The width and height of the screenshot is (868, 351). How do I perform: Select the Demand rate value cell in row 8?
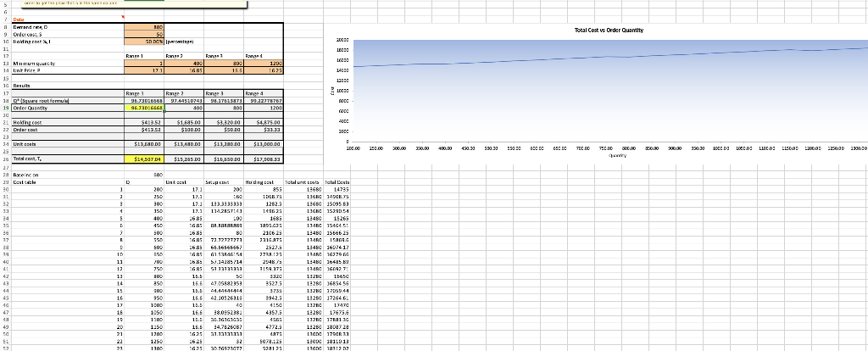click(144, 26)
